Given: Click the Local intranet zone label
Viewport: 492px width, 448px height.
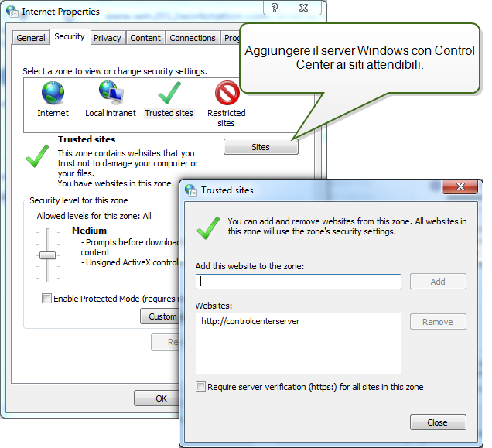Looking at the screenshot, I should point(111,113).
